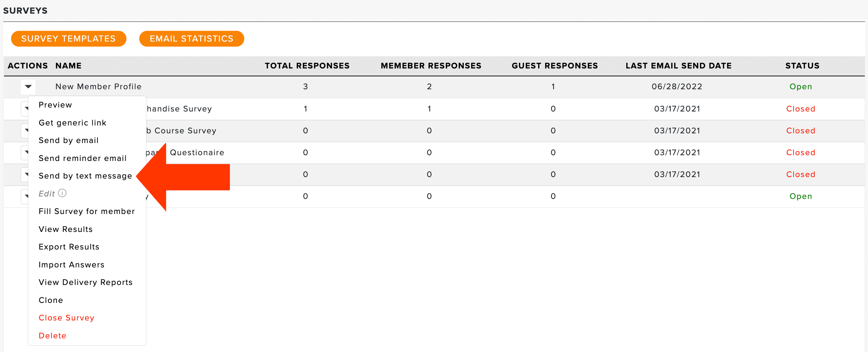Click the New Member Profile survey name
The width and height of the screenshot is (868, 352).
point(98,87)
